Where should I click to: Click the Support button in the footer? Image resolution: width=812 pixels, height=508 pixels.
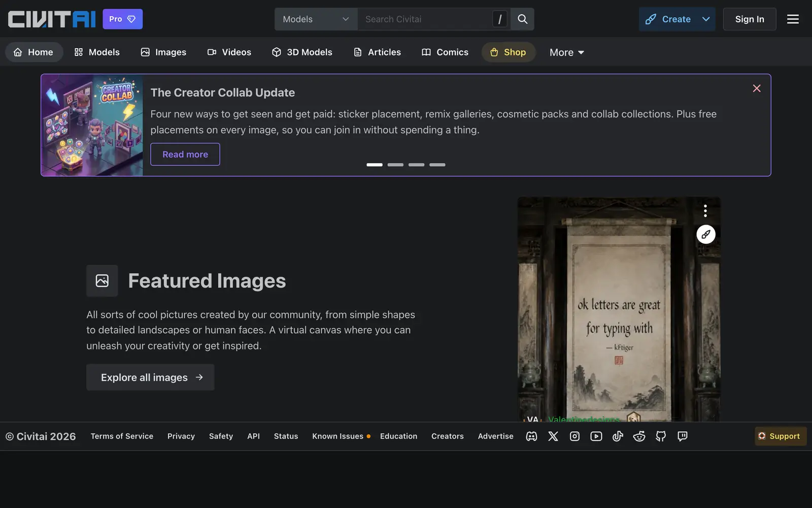(781, 436)
